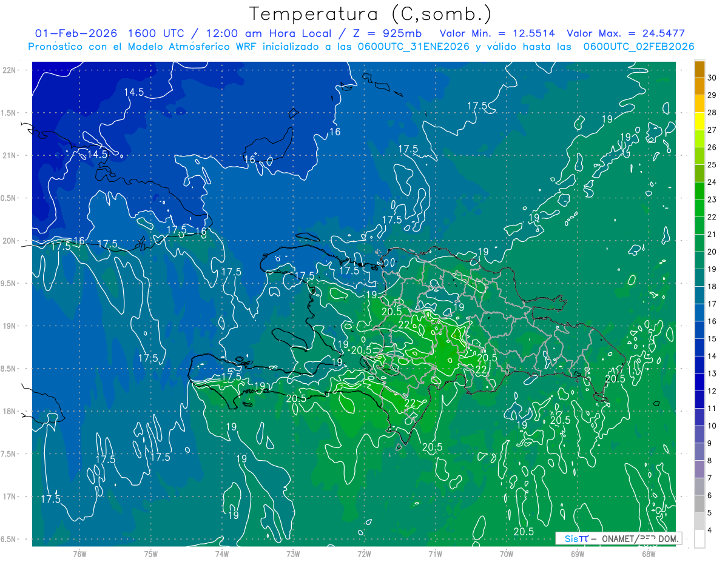Screen dimensions: 728x562
Task: Pick the teal colorbar segment between 18 and 19
Action: [699, 278]
